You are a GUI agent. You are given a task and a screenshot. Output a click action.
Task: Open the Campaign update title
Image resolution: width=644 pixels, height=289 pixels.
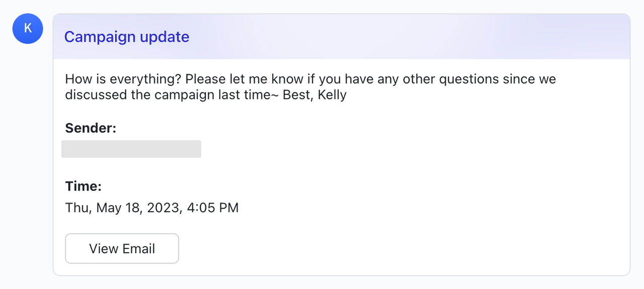click(127, 37)
